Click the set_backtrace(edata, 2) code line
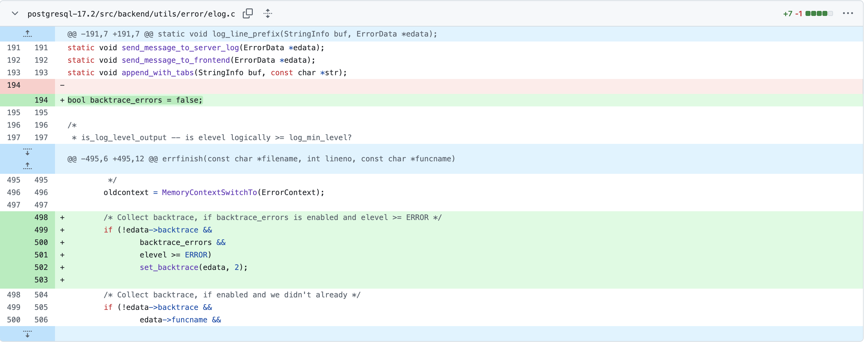The height and width of the screenshot is (342, 868). (193, 267)
